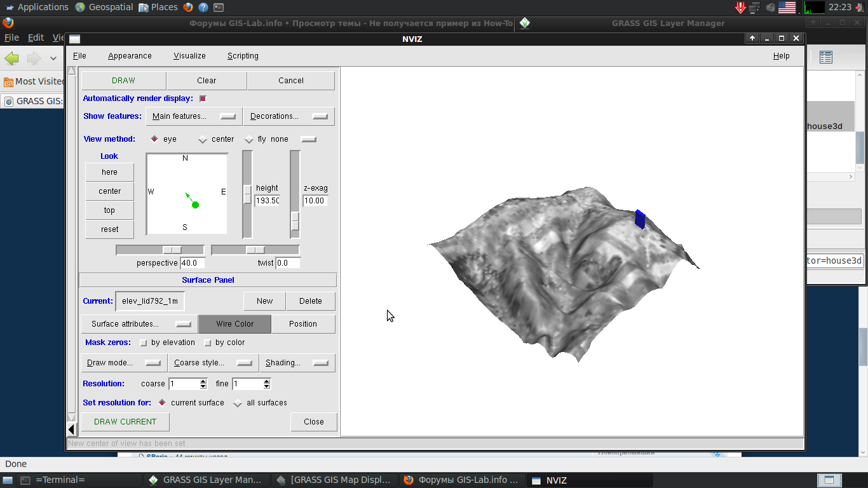Viewport: 868px width, 488px height.
Task: Open the Appearance menu
Action: point(130,56)
